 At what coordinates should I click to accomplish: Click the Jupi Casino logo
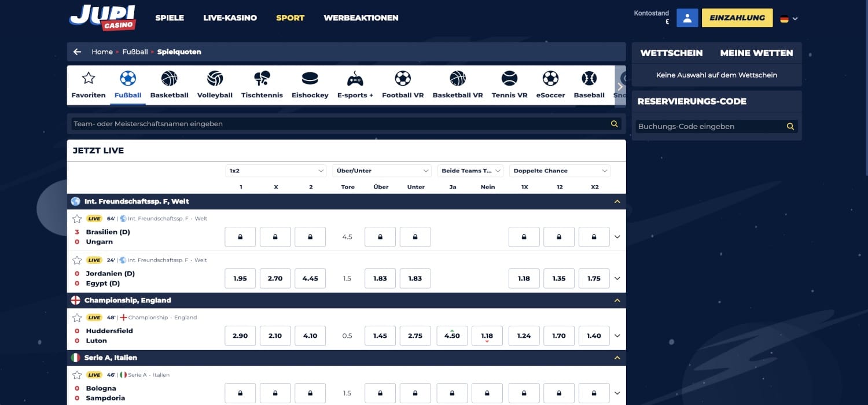coord(102,17)
